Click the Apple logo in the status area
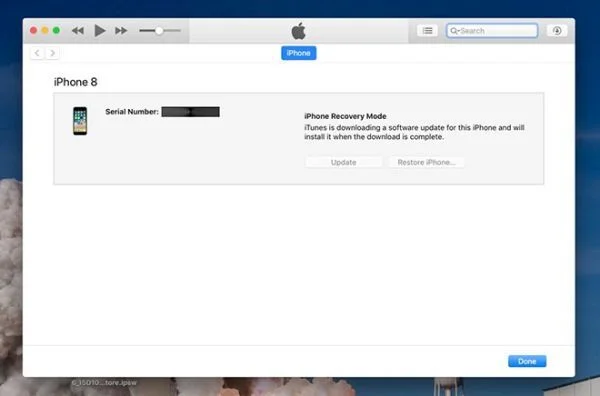Screen dimensions: 600x396 pyautogui.click(x=298, y=31)
